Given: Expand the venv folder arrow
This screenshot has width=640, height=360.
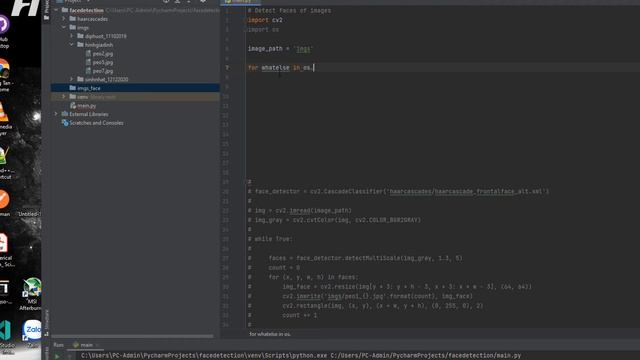Looking at the screenshot, I should 64,97.
